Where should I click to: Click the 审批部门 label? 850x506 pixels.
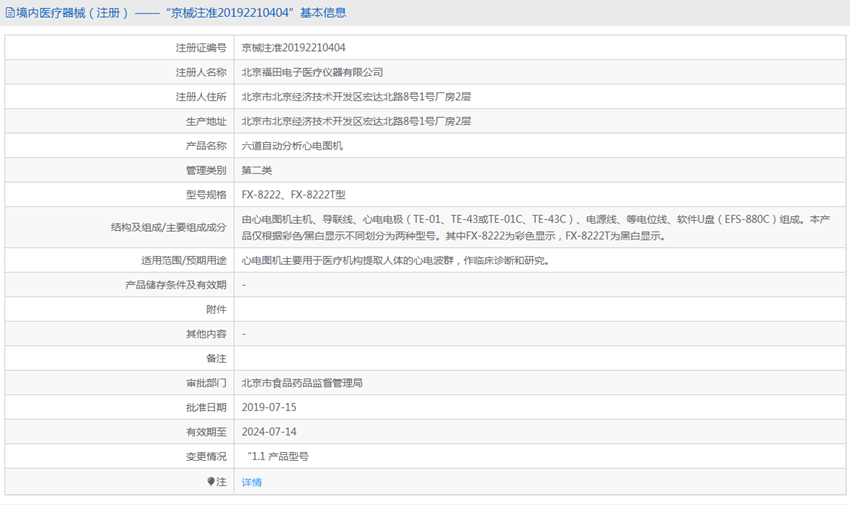point(206,383)
